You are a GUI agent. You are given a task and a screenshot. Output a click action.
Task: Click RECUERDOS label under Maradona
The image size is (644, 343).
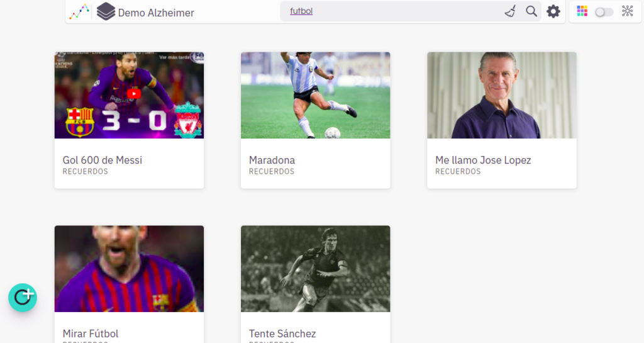pyautogui.click(x=272, y=171)
